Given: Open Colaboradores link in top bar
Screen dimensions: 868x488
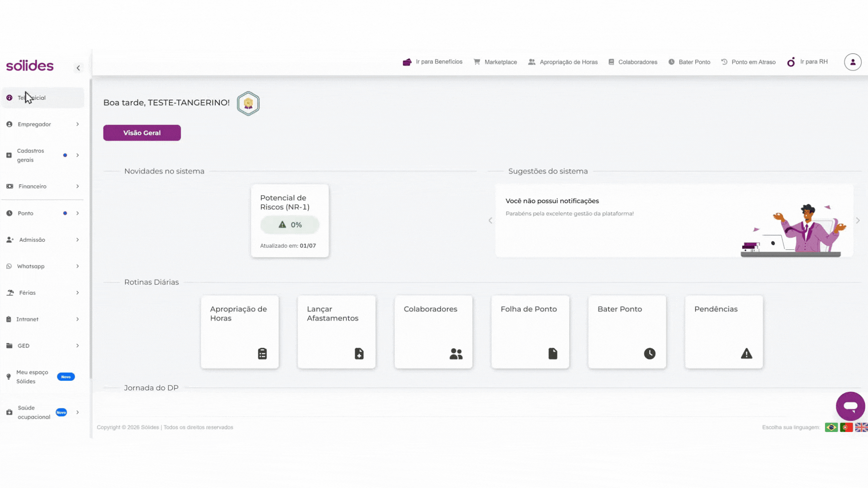Looking at the screenshot, I should [633, 62].
